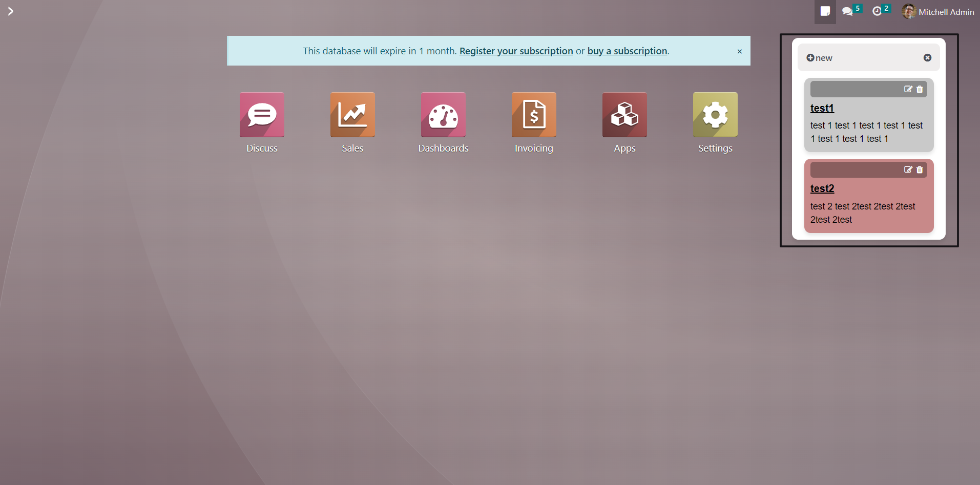980x485 pixels.
Task: Toggle the sticky notes icon in top bar
Action: [825, 11]
